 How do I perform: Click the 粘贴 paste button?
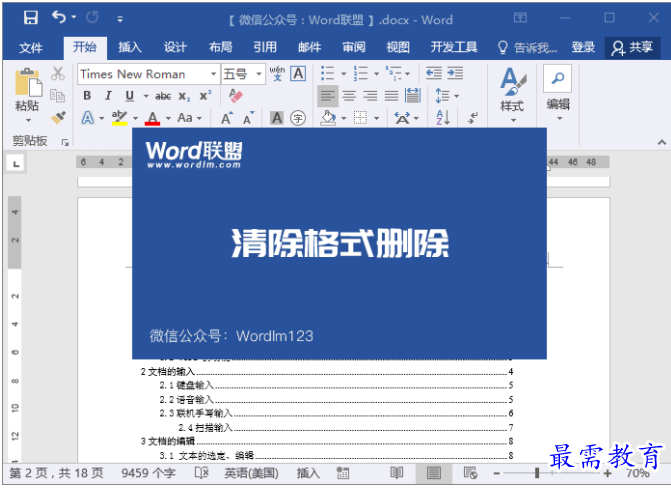click(x=27, y=95)
